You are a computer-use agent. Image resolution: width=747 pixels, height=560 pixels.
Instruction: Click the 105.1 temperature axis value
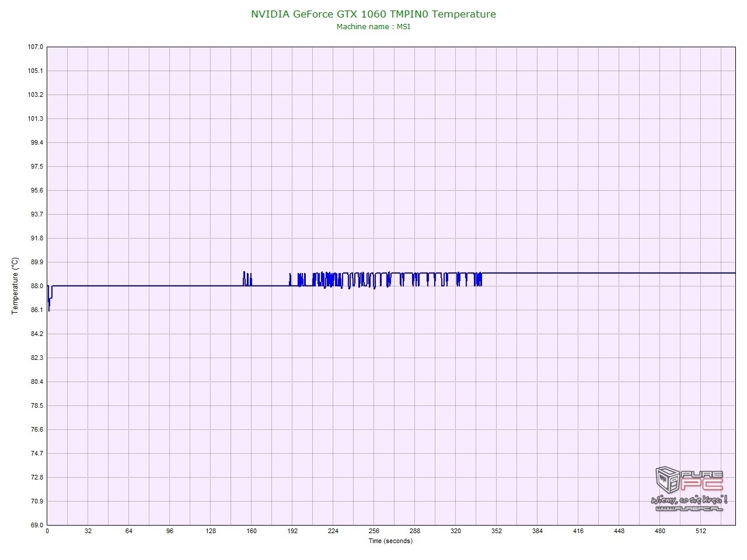[x=36, y=71]
